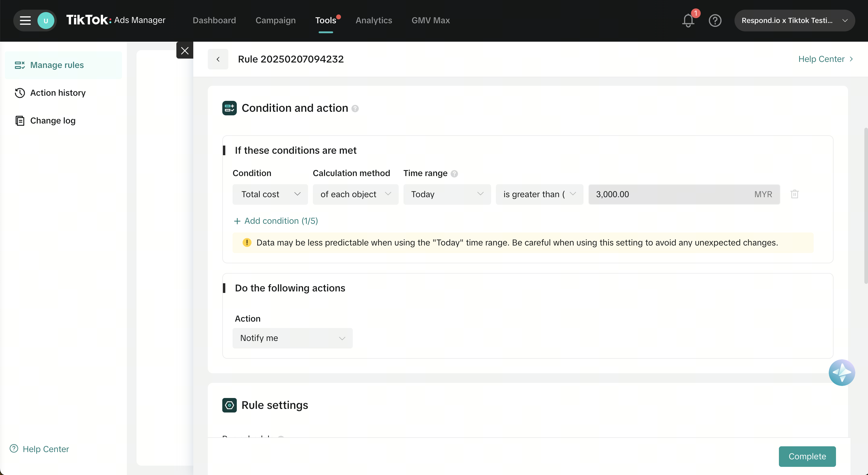
Task: Open the Time range help tooltip icon
Action: click(x=454, y=174)
